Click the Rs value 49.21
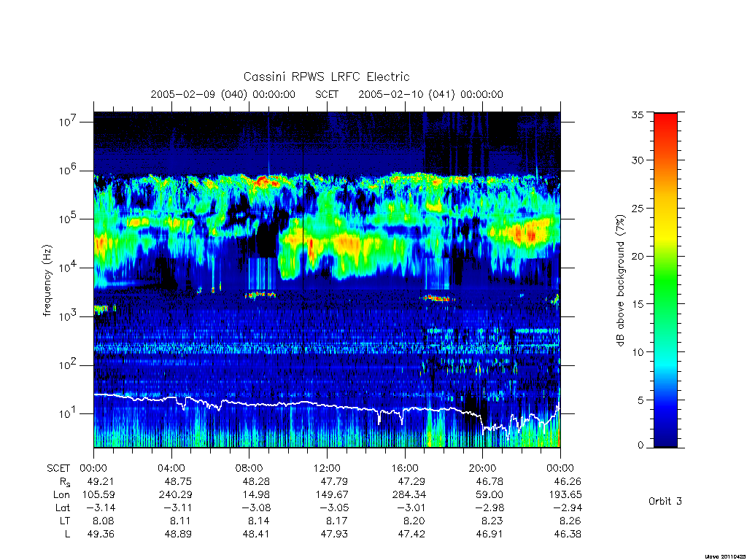Screen dimensions: 747x560 (x=101, y=481)
